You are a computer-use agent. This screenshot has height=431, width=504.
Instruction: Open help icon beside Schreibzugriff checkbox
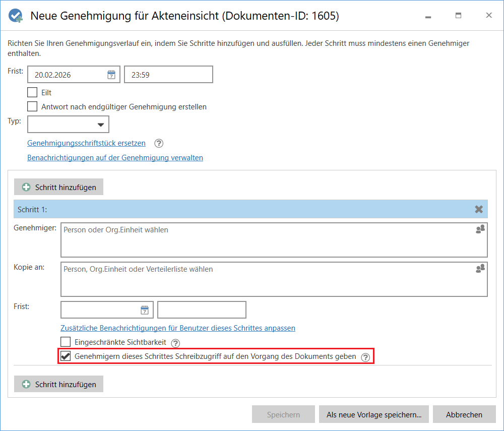pos(365,357)
